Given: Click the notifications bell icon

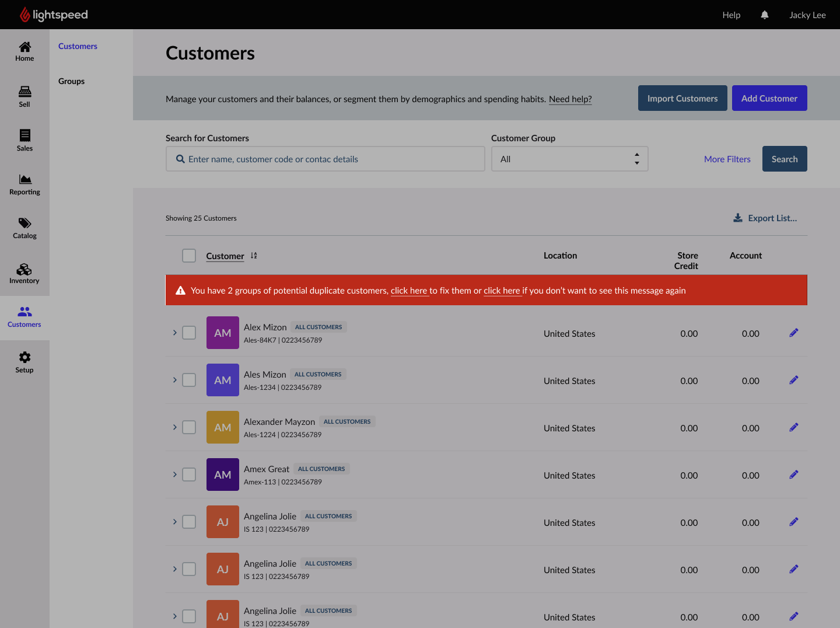Looking at the screenshot, I should (765, 15).
